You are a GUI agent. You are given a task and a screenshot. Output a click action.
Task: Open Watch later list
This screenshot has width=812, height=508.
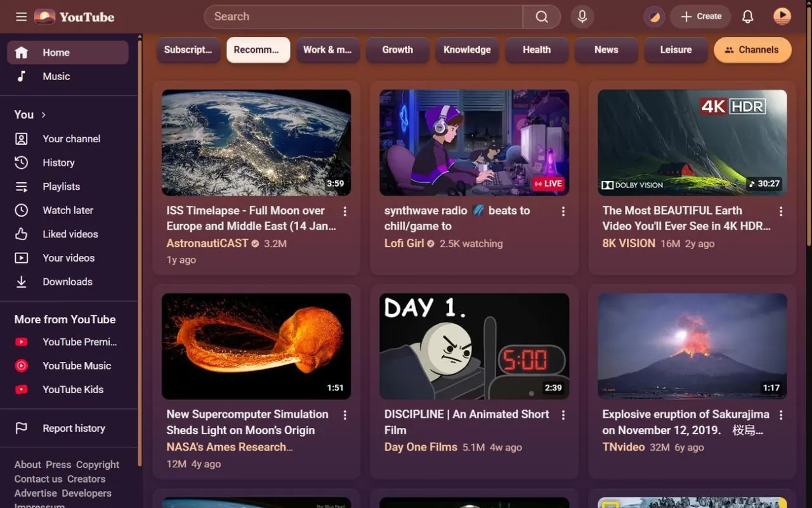click(x=68, y=210)
